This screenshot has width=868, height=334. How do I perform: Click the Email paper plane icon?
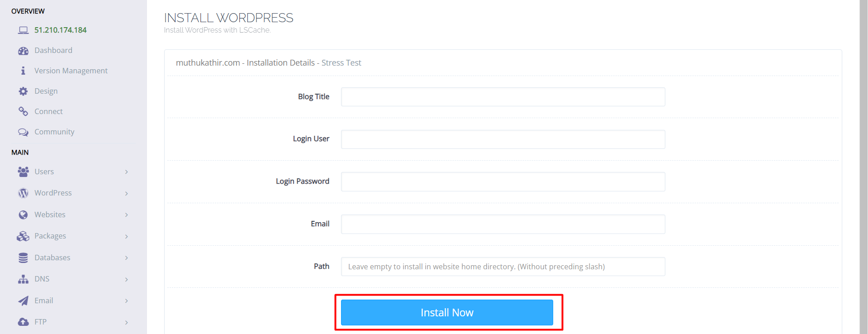(x=23, y=301)
